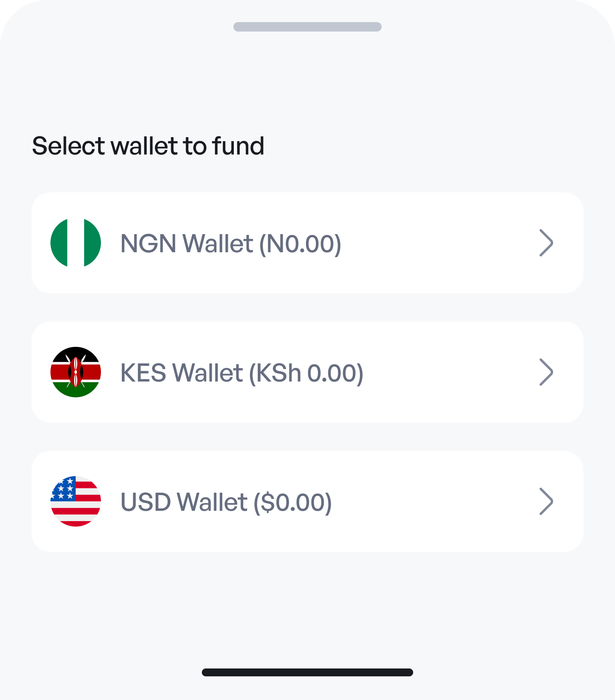The width and height of the screenshot is (615, 700).
Task: Tap the sheet drag handle at top
Action: (x=307, y=27)
